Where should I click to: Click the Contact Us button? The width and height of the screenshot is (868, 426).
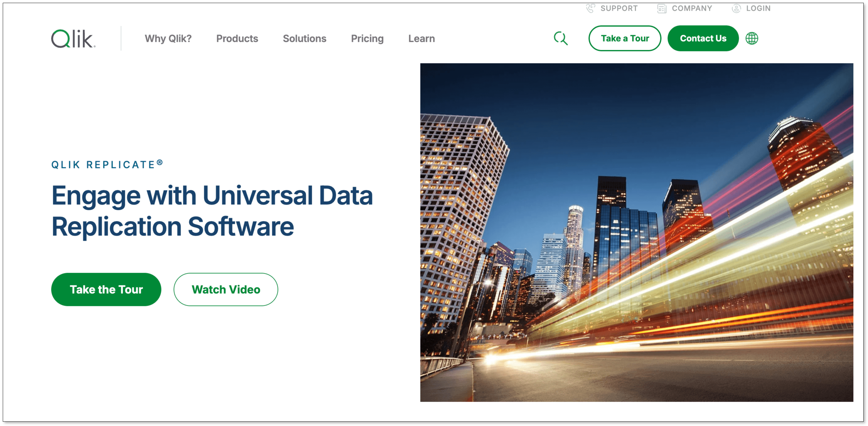(x=703, y=38)
